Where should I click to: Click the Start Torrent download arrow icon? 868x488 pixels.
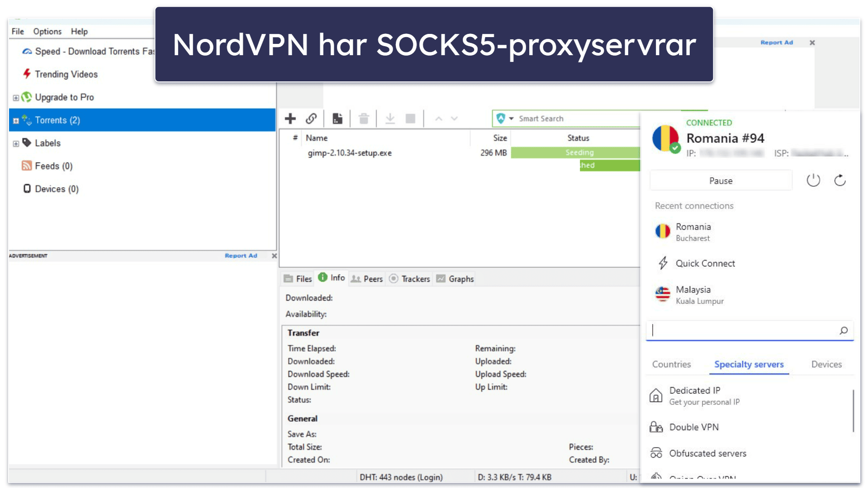click(x=390, y=119)
